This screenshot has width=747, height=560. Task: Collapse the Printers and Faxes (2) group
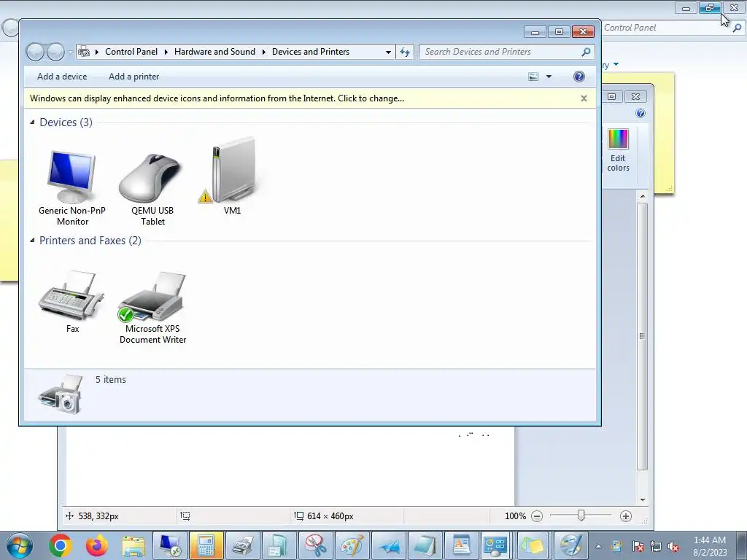(32, 241)
